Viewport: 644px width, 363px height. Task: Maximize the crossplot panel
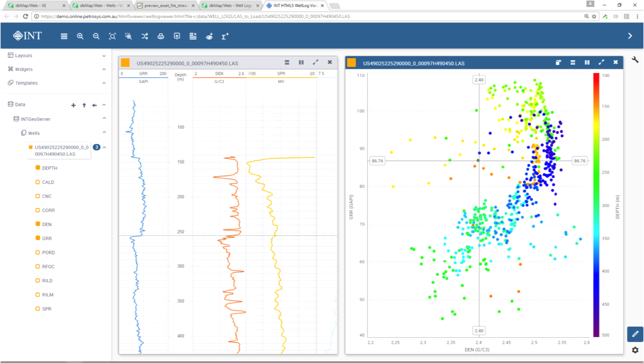[x=601, y=62]
